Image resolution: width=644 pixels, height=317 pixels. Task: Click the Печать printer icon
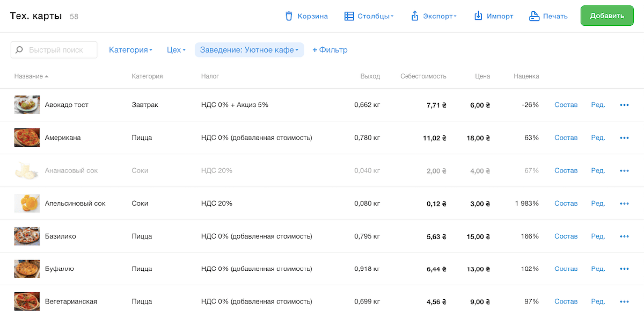pyautogui.click(x=534, y=16)
